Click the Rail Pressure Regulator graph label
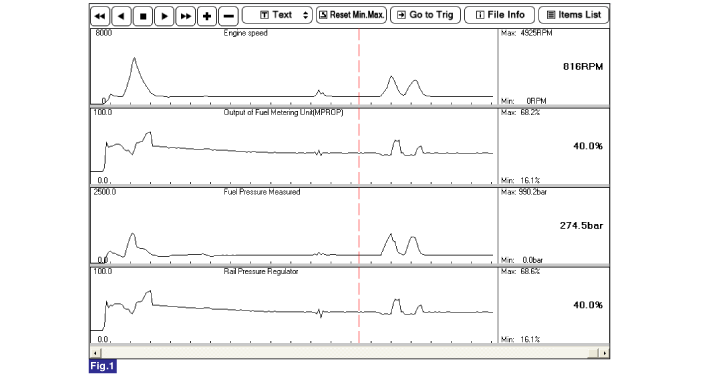This screenshot has width=701, height=376. tap(261, 271)
